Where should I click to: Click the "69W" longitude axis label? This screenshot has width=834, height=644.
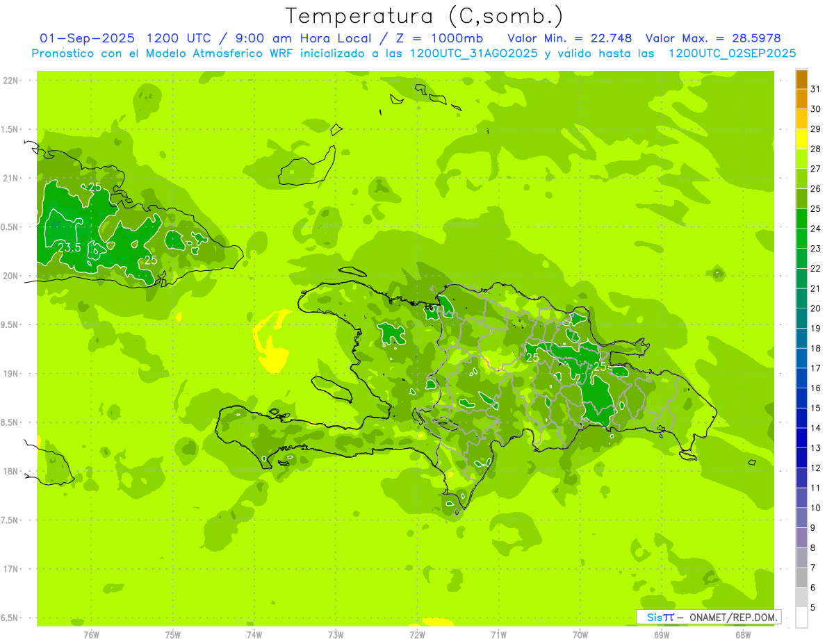click(x=661, y=634)
